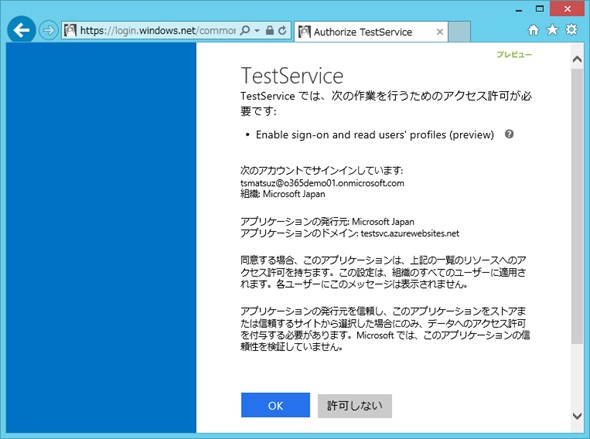590x439 pixels.
Task: Open Favorites star icon
Action: 552,29
